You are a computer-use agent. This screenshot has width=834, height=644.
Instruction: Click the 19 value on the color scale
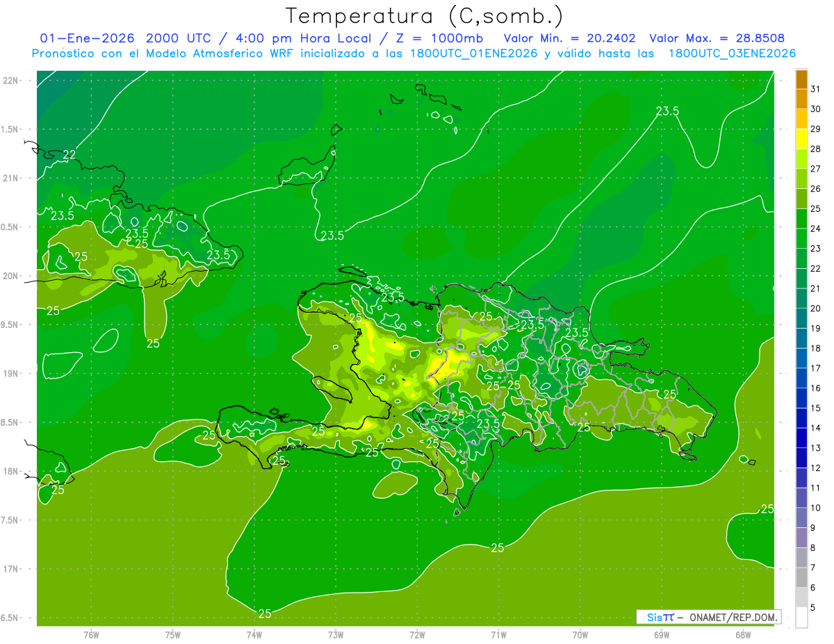point(815,328)
